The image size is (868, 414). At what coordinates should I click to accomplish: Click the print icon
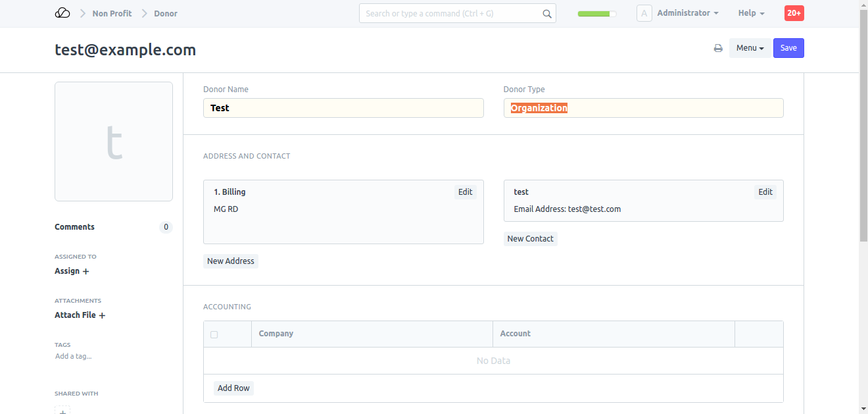pyautogui.click(x=718, y=48)
